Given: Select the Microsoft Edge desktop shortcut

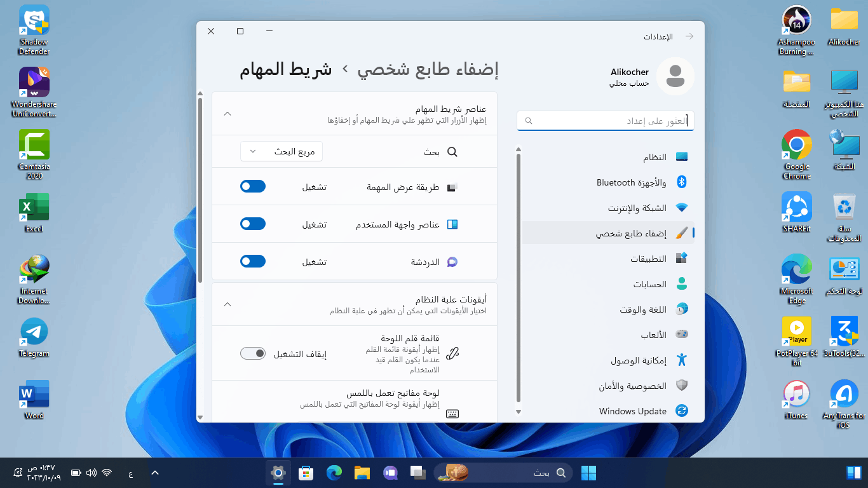Looking at the screenshot, I should [796, 280].
